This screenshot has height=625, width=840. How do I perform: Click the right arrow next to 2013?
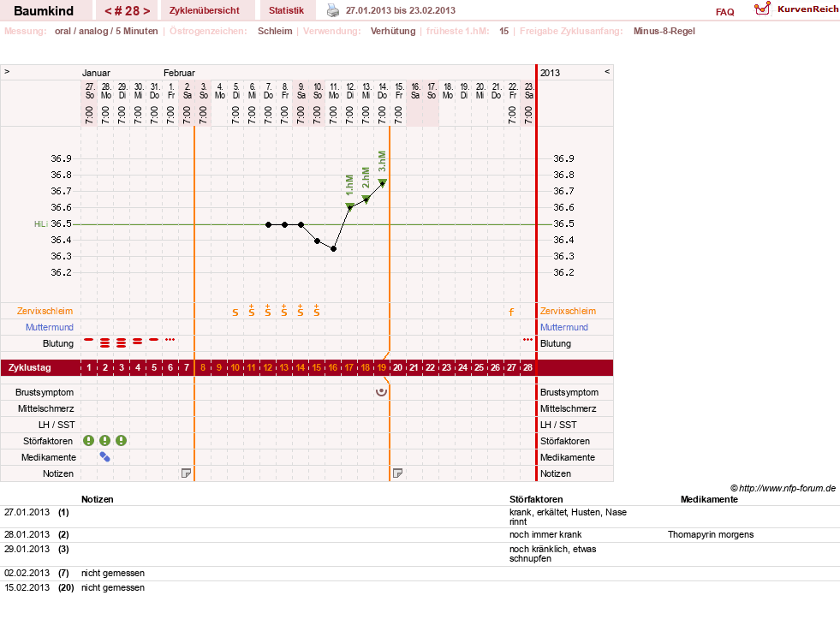[x=607, y=71]
